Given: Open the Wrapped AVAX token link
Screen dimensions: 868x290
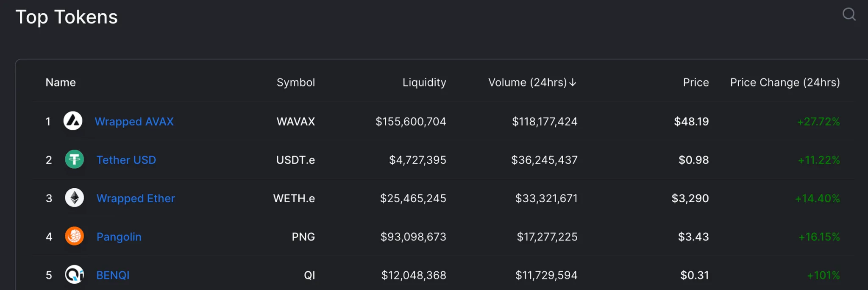Looking at the screenshot, I should point(134,122).
